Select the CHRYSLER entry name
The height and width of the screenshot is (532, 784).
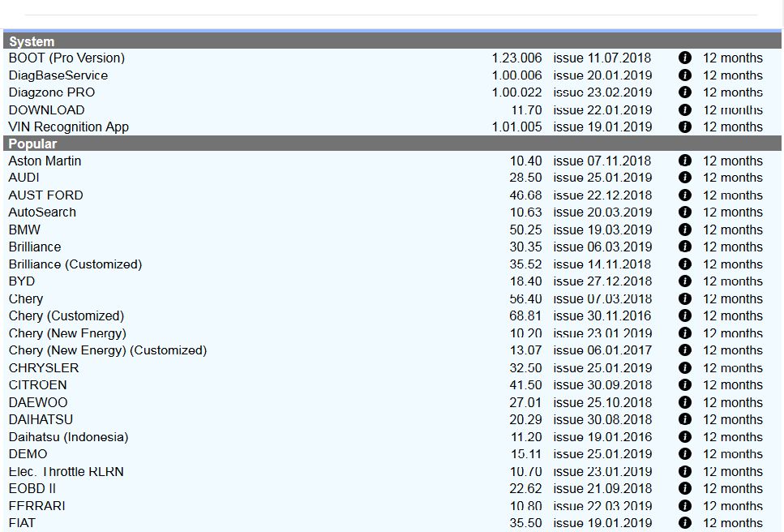click(44, 367)
